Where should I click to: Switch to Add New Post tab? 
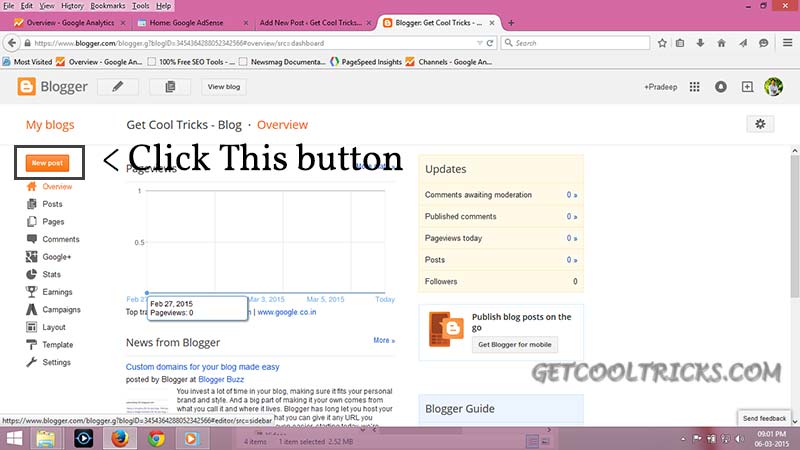(x=315, y=23)
